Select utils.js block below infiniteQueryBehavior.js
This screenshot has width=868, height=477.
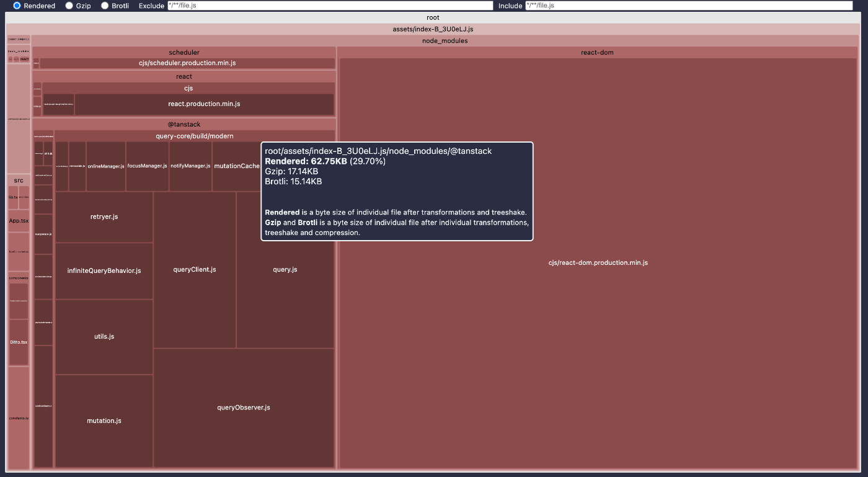click(104, 337)
